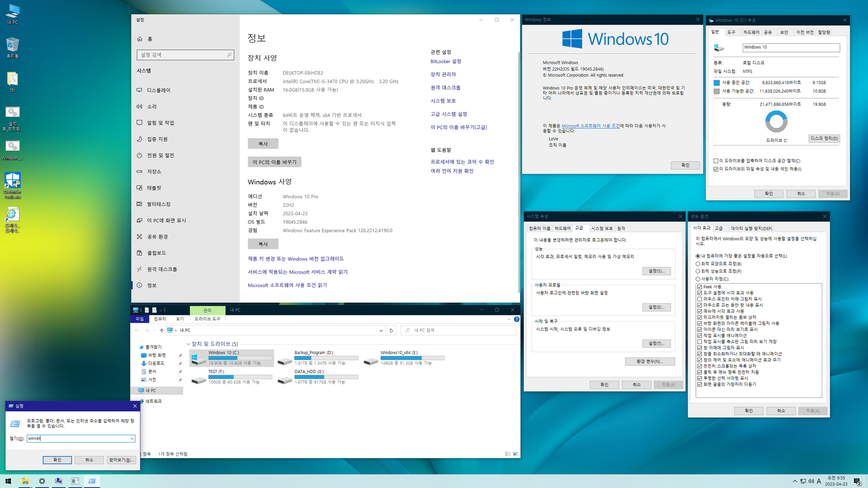Viewport: 868px width, 488px height.
Task: Select the Backup_Program (D:) drive
Action: click(318, 358)
